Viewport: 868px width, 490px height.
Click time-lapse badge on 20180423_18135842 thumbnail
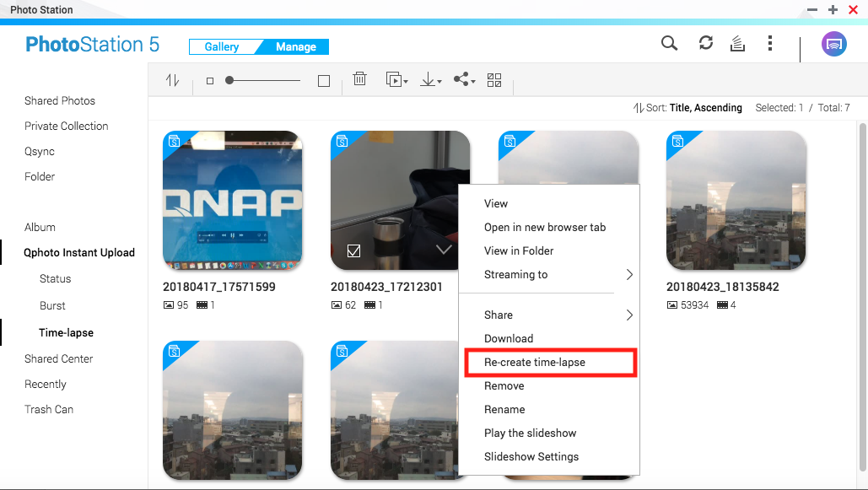pyautogui.click(x=677, y=141)
